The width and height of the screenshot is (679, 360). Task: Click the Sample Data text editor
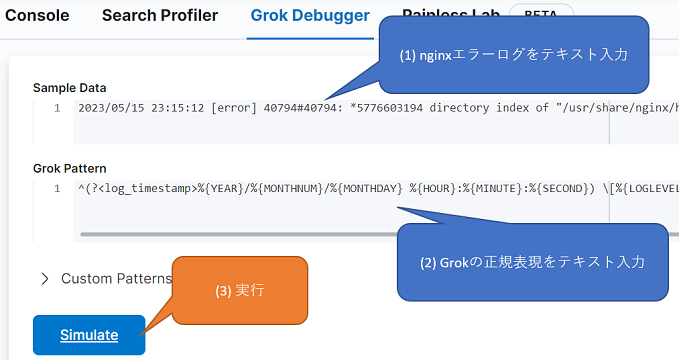click(376, 122)
